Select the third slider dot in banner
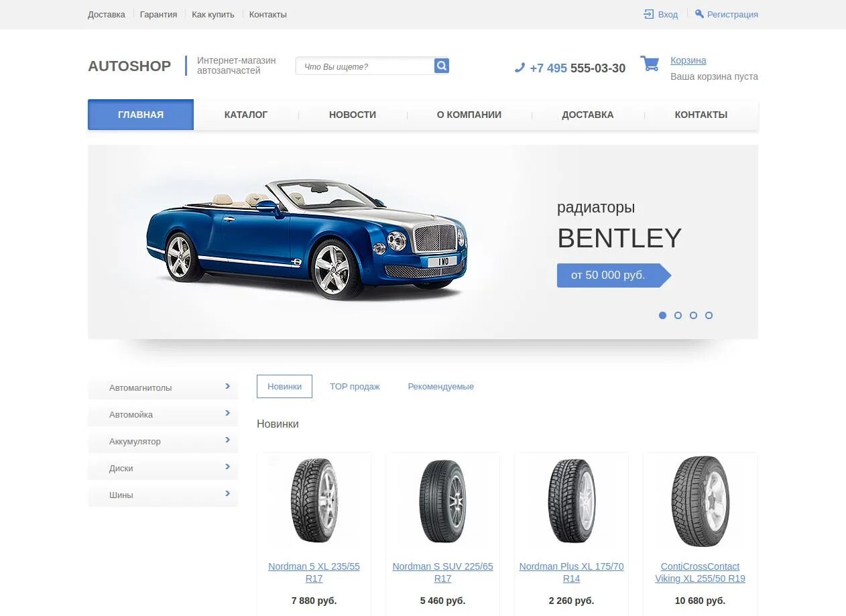This screenshot has width=846, height=616. click(x=693, y=315)
